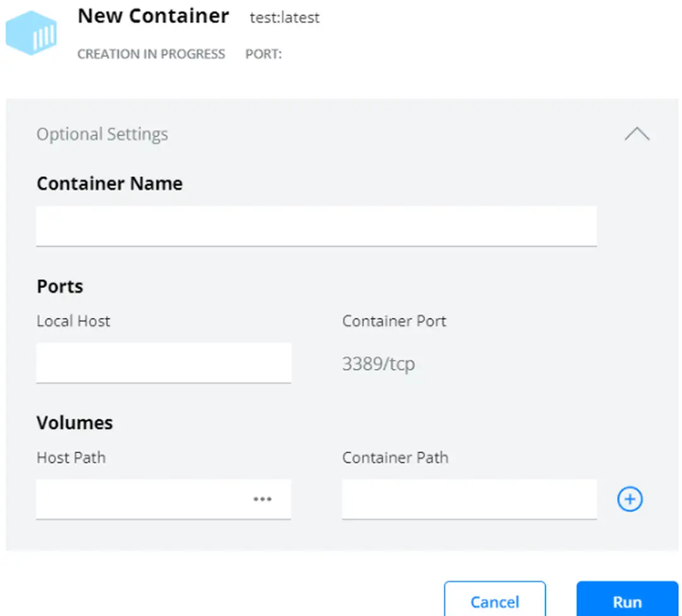
Task: Click the hexagonal image logo next to New Container
Action: [31, 33]
